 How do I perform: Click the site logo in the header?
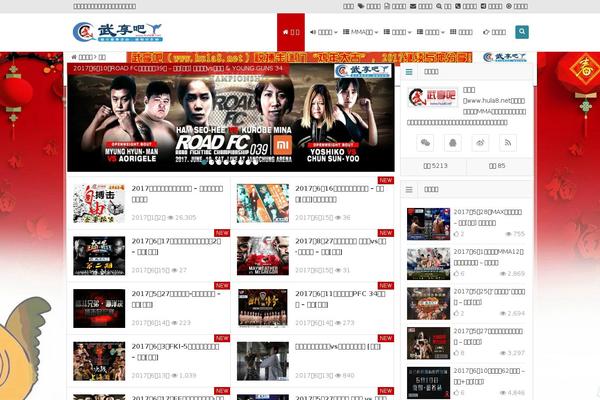click(117, 32)
